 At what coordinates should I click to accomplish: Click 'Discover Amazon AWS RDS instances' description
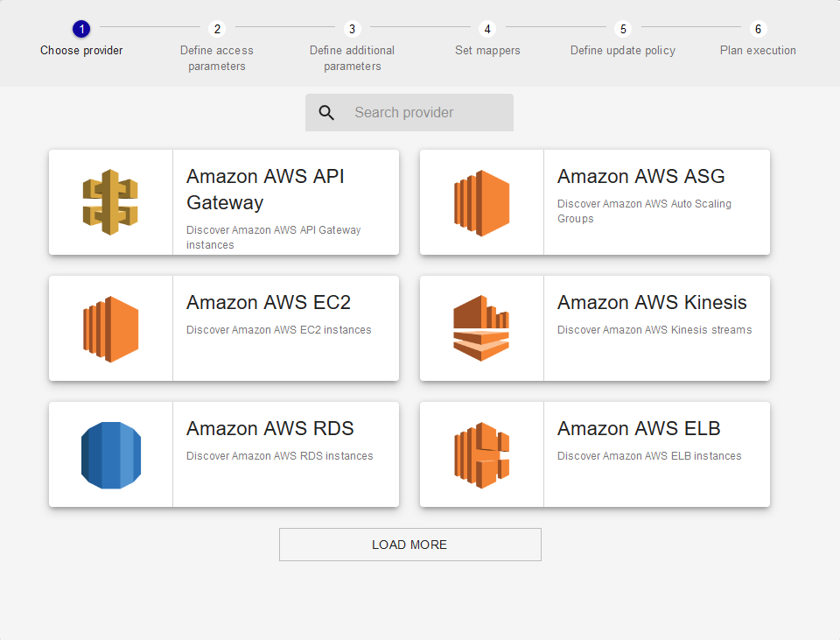(x=280, y=455)
